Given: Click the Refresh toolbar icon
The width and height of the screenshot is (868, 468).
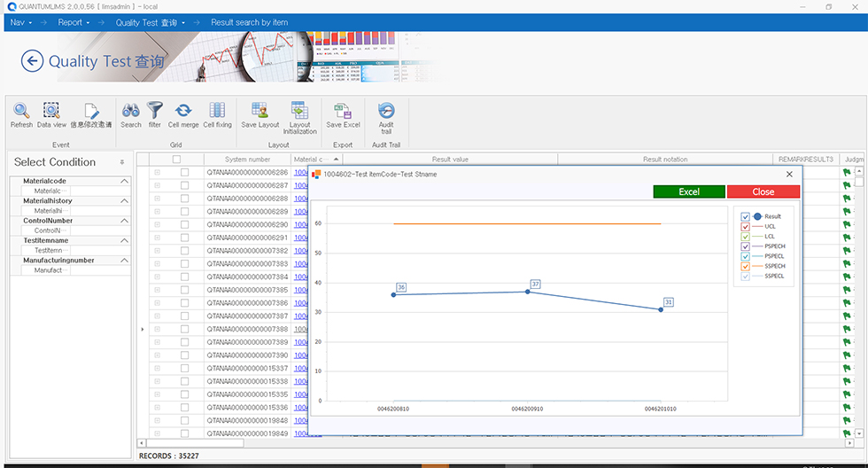Looking at the screenshot, I should tap(21, 112).
